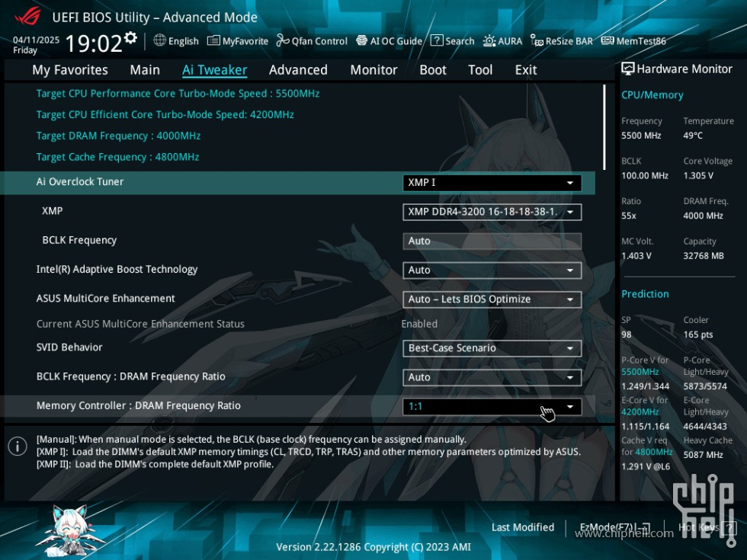Click the CPU/Memory section heading

click(x=652, y=95)
